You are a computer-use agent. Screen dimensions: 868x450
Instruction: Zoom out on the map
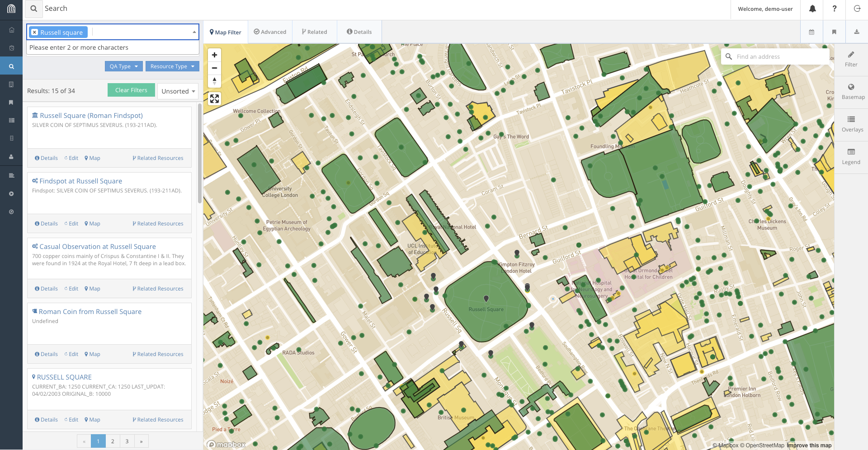[x=214, y=68]
